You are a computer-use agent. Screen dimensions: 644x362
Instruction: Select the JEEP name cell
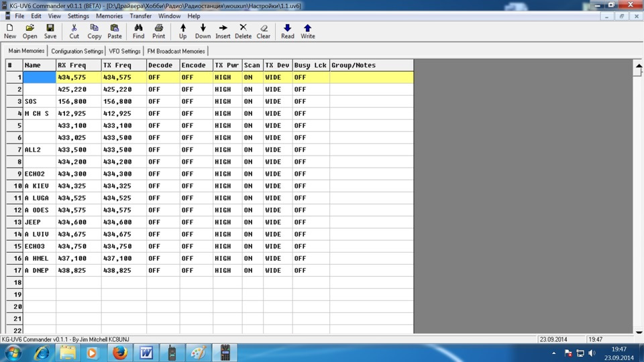tap(40, 222)
